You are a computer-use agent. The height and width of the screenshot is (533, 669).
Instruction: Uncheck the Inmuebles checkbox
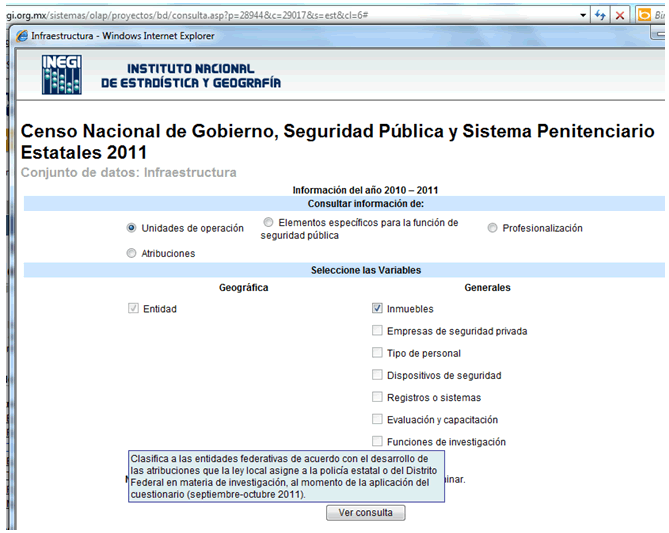[x=377, y=308]
